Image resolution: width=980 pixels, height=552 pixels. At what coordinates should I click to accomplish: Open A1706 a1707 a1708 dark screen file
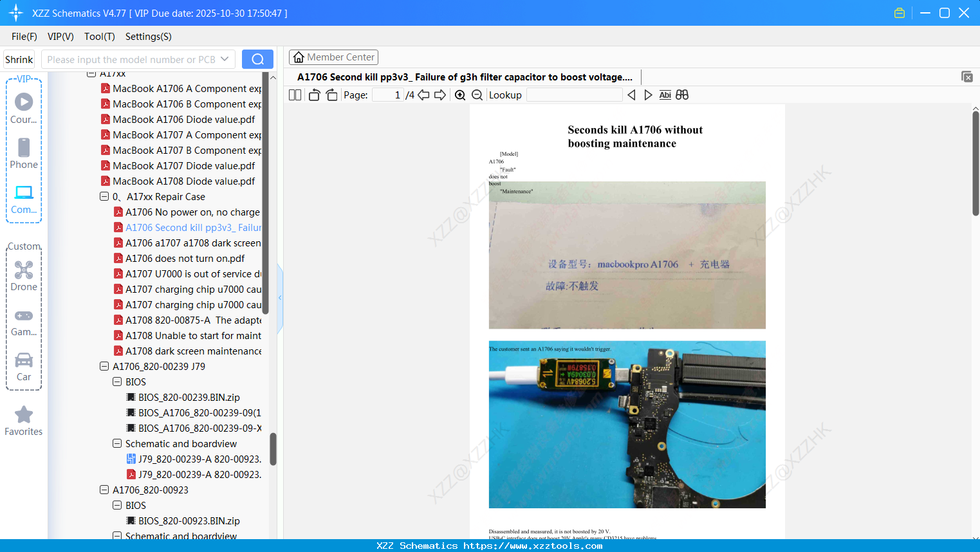pyautogui.click(x=187, y=243)
